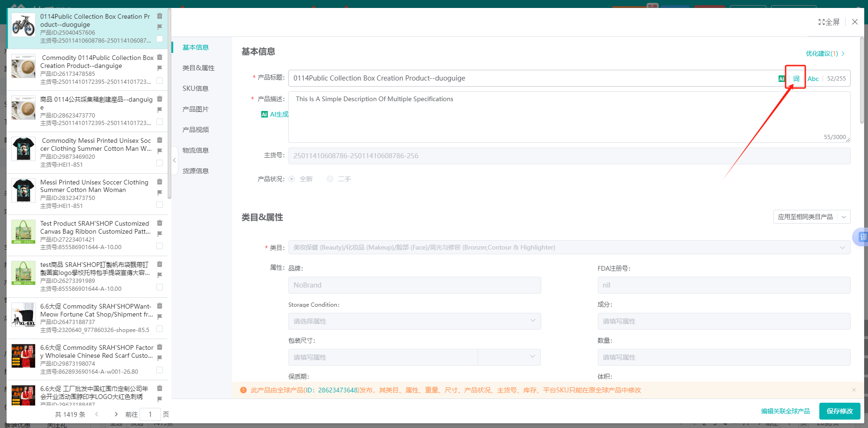Select electric bike product thumbnail
Viewport: 868px width, 428px height.
pyautogui.click(x=23, y=24)
